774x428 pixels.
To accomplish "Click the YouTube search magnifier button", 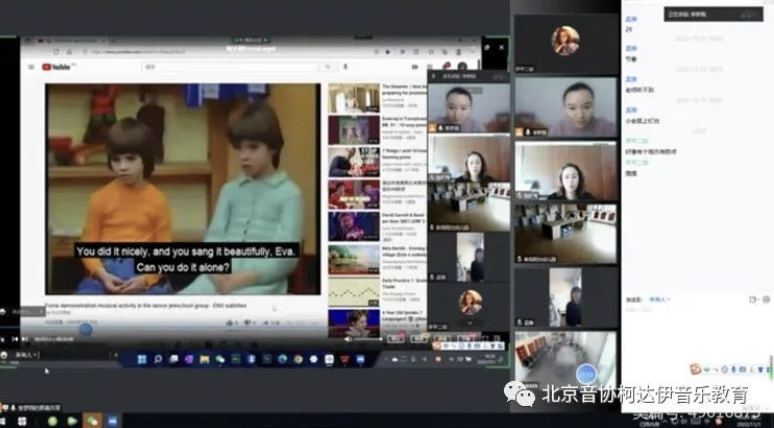I will 328,67.
